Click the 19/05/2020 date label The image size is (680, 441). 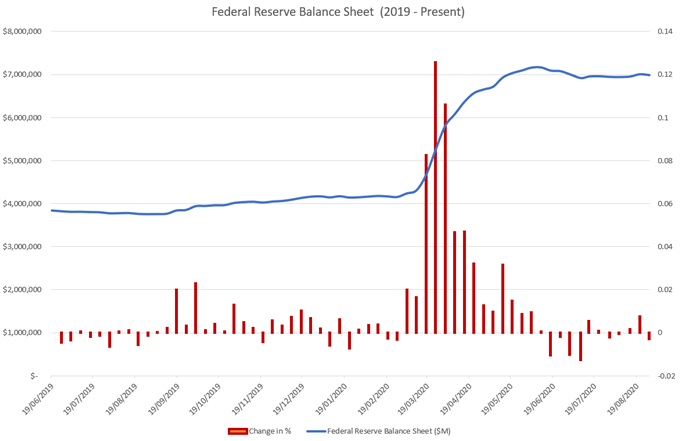pyautogui.click(x=497, y=399)
